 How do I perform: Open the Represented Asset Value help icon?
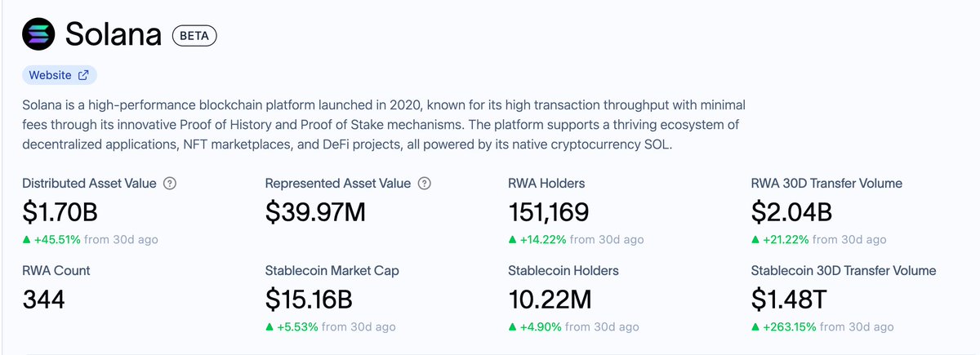pyautogui.click(x=424, y=183)
